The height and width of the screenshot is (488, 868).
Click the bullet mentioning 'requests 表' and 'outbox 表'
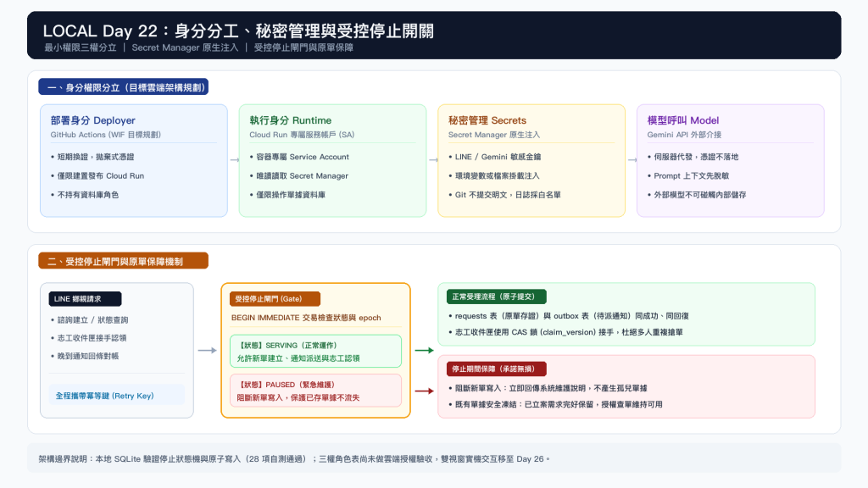pos(572,316)
